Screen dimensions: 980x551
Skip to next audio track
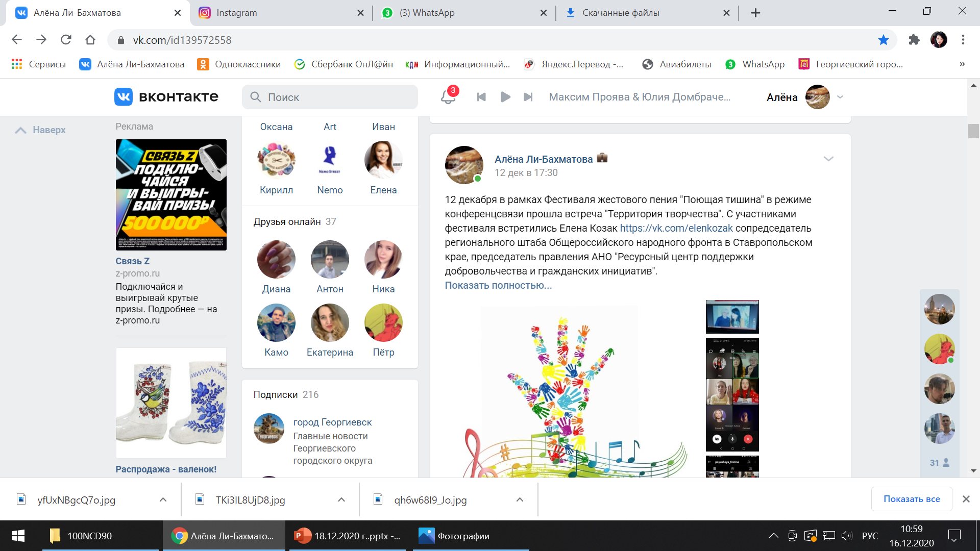pyautogui.click(x=528, y=97)
